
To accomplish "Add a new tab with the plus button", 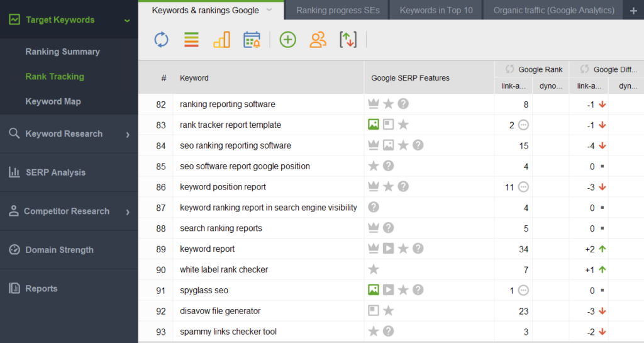I will pyautogui.click(x=633, y=10).
